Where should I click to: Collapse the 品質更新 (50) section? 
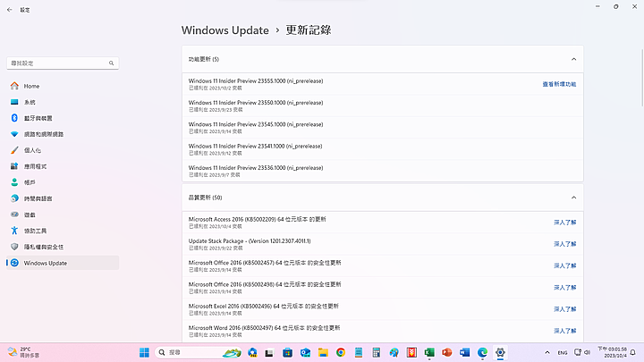pos(573,198)
